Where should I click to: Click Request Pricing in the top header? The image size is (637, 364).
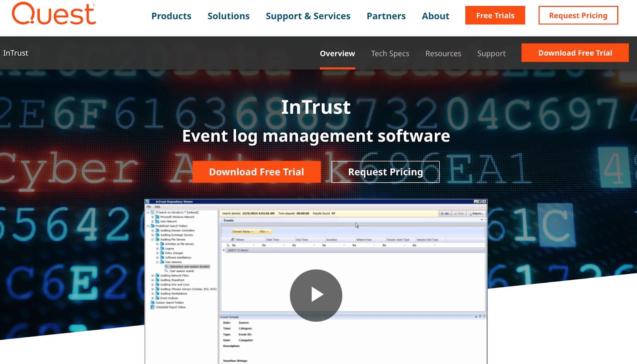tap(578, 16)
